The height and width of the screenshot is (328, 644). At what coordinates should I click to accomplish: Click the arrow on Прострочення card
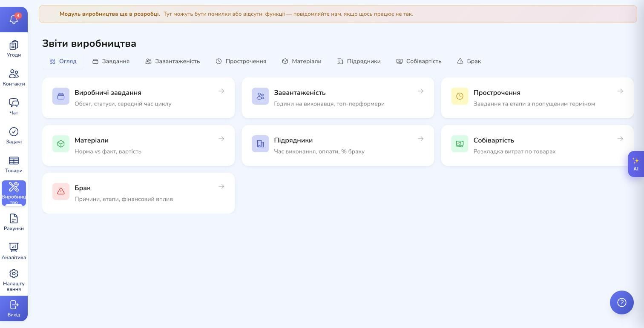(x=620, y=91)
